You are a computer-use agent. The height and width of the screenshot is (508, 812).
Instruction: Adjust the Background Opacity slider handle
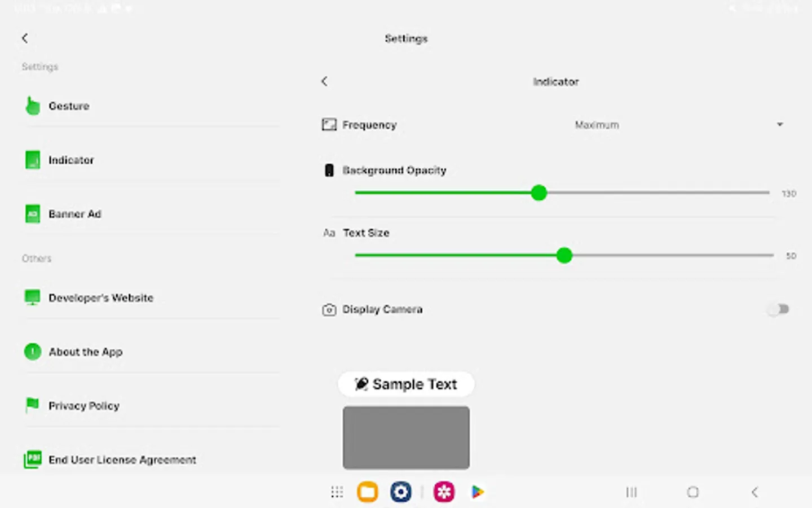539,193
